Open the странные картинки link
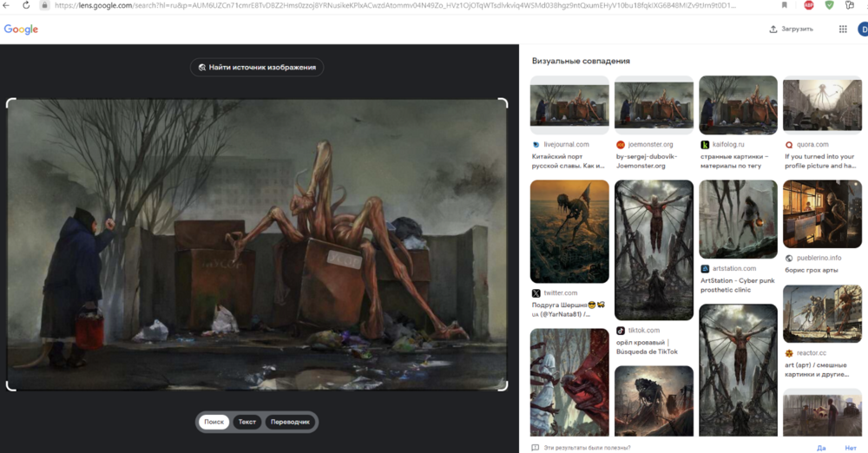This screenshot has height=453, width=868. (734, 161)
